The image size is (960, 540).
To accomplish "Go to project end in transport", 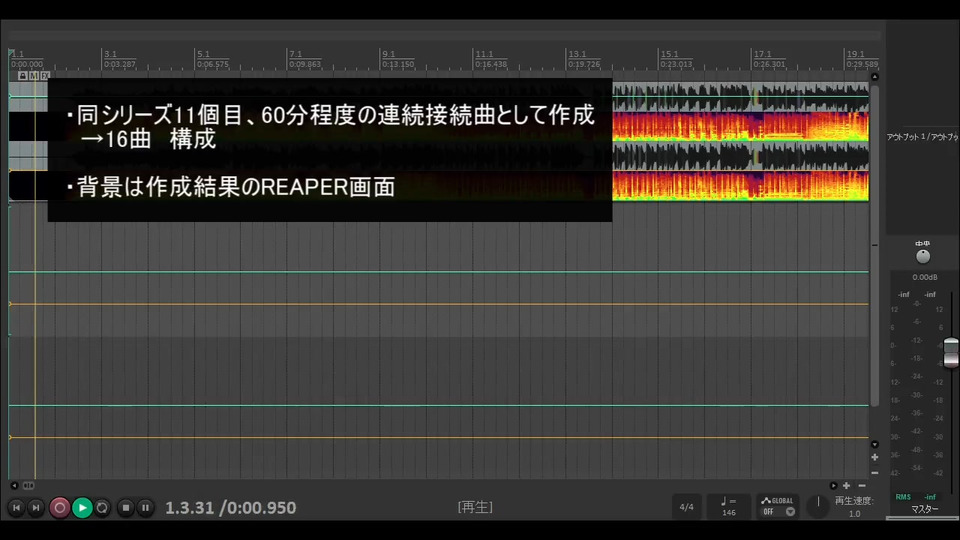I will click(36, 508).
